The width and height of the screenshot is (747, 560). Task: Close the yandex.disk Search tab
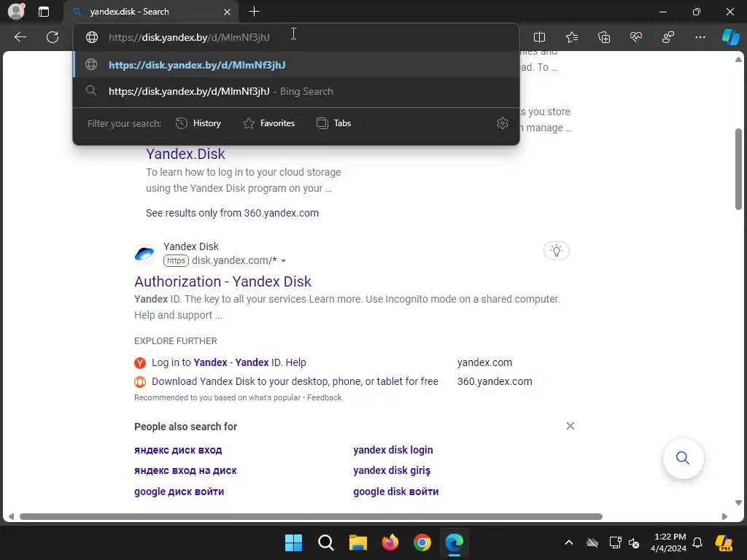pos(228,12)
